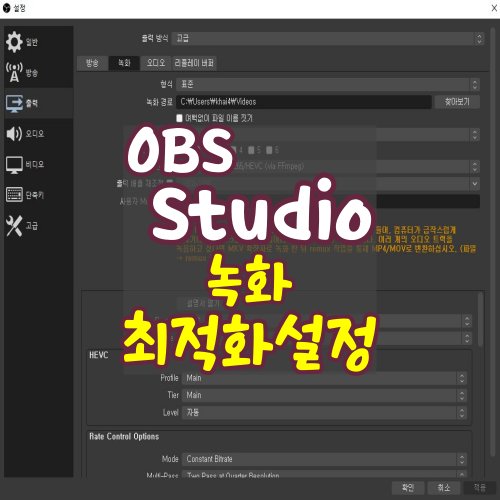Viewport: 500px width, 500px height.
Task: Toggle audio track 6 checkbox
Action: [x=269, y=150]
